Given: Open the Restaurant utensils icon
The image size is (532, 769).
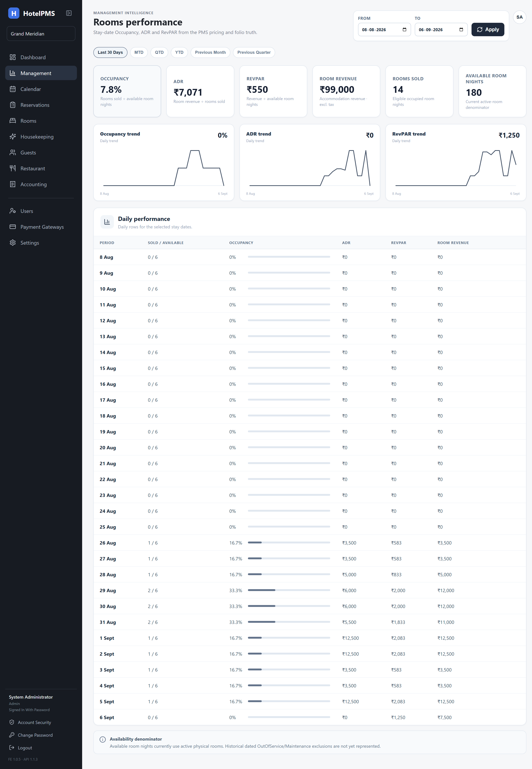Looking at the screenshot, I should pyautogui.click(x=13, y=168).
